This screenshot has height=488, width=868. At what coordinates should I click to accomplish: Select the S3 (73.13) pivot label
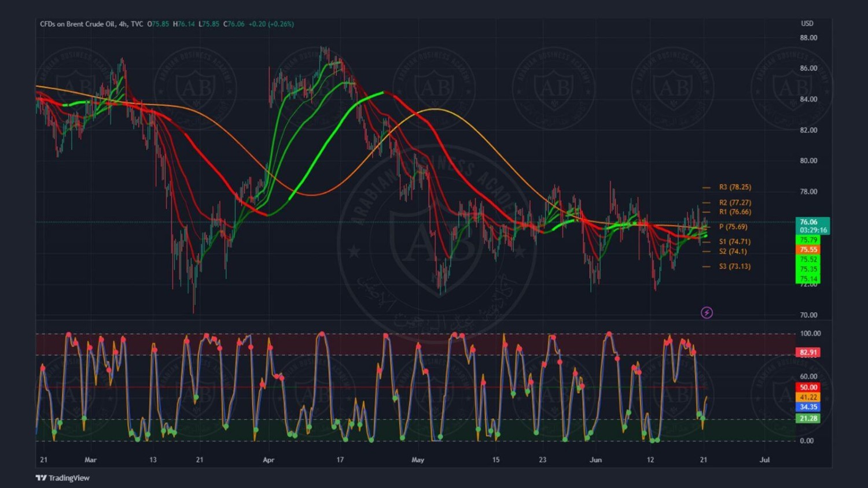(735, 267)
